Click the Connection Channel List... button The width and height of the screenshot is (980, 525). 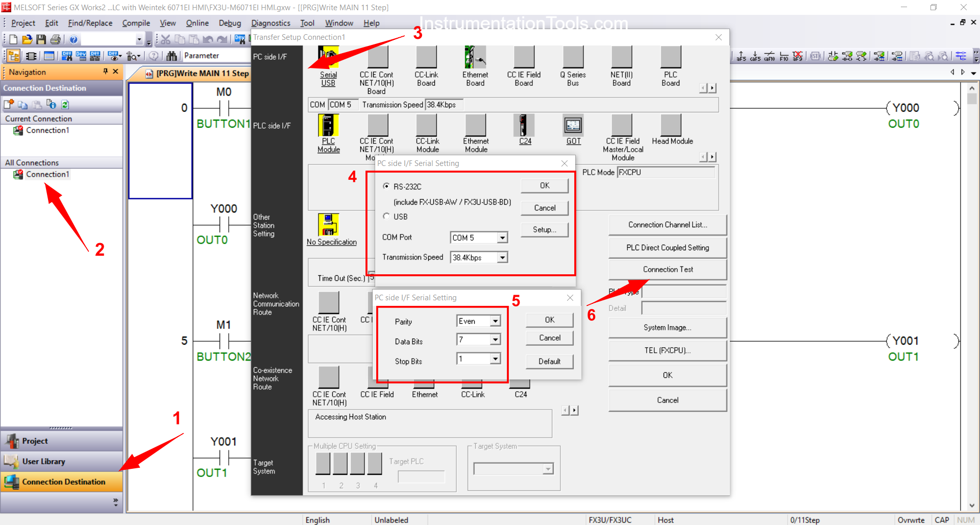668,225
